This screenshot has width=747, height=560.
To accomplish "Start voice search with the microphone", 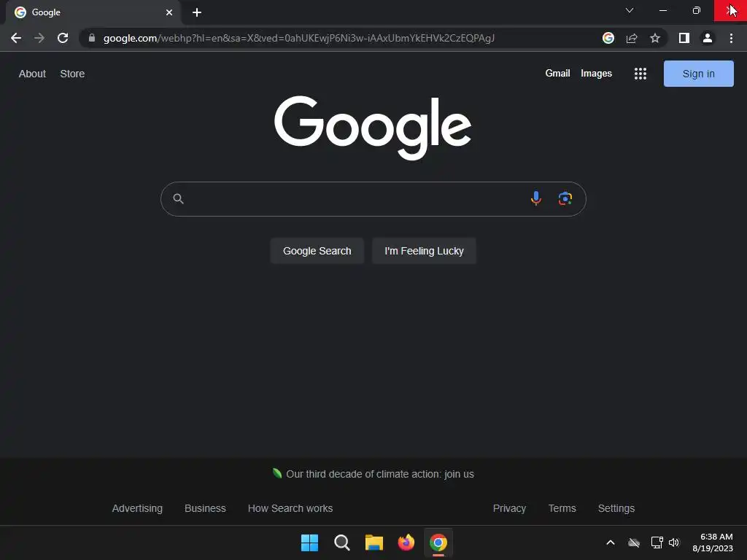I will pyautogui.click(x=536, y=198).
